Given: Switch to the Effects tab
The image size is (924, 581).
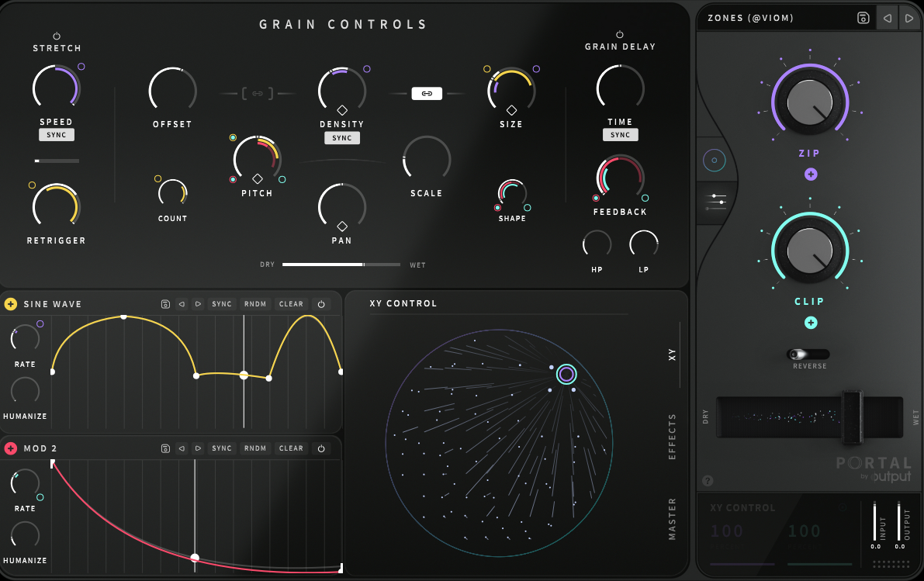Looking at the screenshot, I should [673, 437].
